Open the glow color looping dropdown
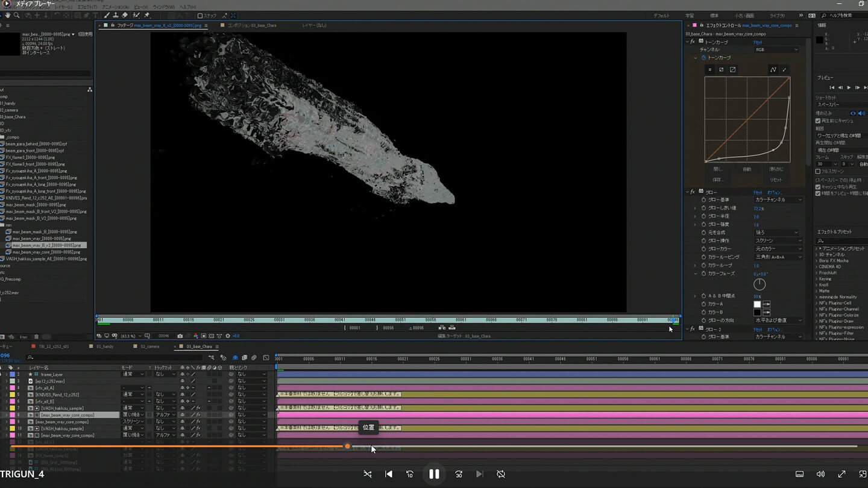Screen dimensions: 868x488 pyautogui.click(x=778, y=257)
